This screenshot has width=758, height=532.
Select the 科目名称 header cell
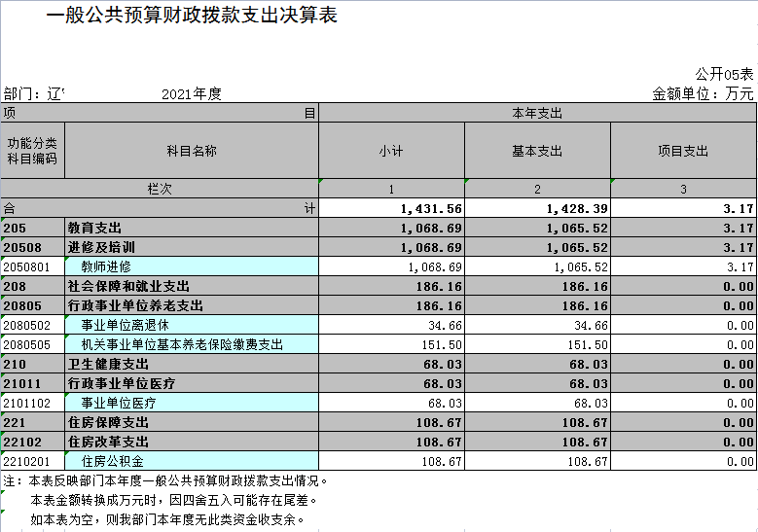tap(192, 151)
